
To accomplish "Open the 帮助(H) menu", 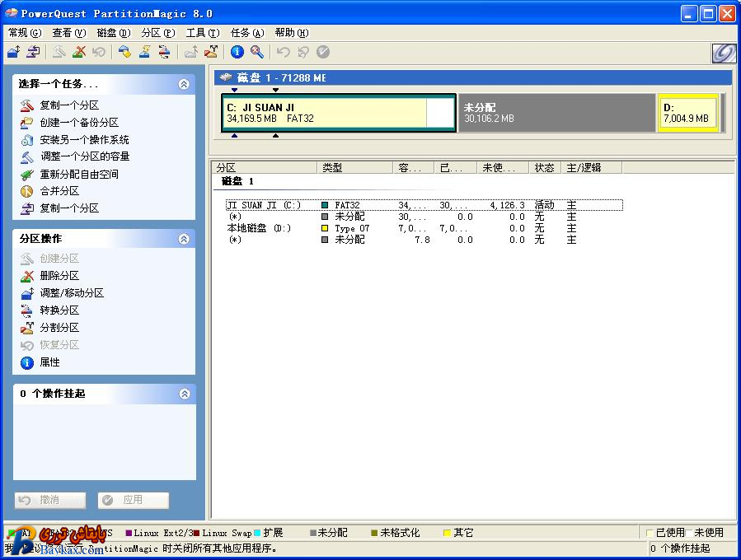I will click(x=292, y=33).
